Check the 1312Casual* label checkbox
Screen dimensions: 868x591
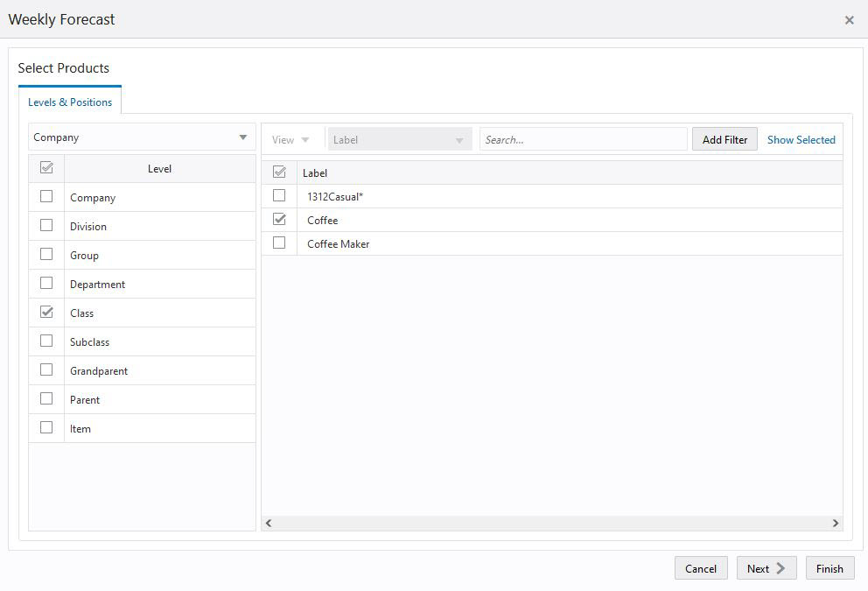(x=279, y=194)
